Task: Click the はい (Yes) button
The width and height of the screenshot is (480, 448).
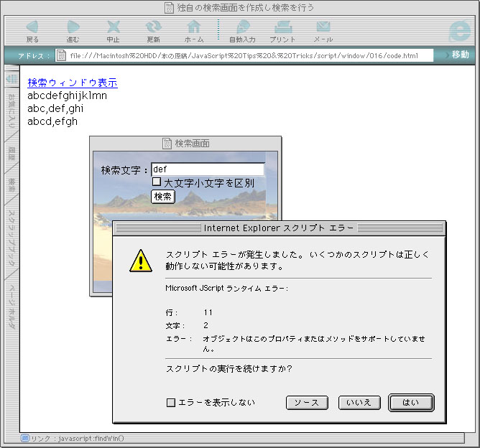Action: tap(411, 403)
